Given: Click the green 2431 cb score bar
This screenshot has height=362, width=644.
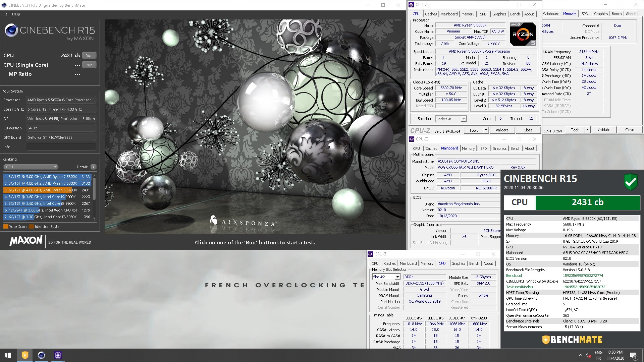Looking at the screenshot, I should point(588,202).
